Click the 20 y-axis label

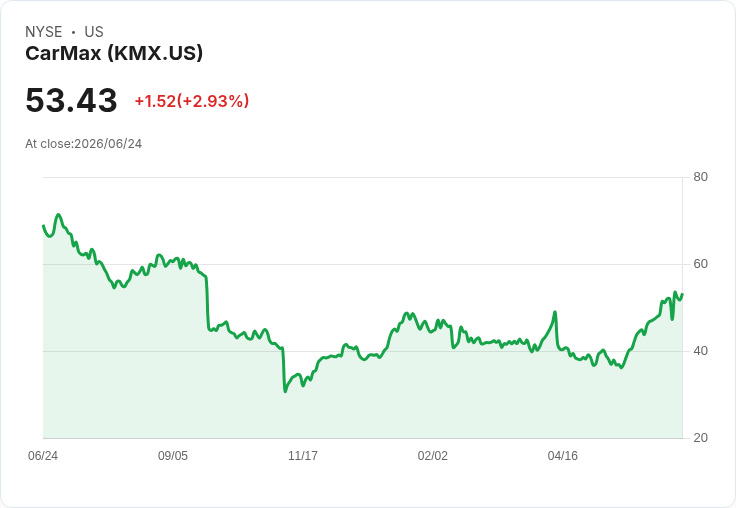(x=700, y=438)
